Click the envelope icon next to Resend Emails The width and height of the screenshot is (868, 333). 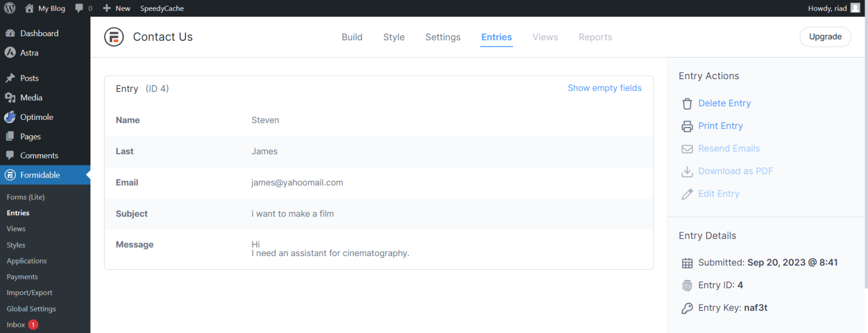pos(687,148)
